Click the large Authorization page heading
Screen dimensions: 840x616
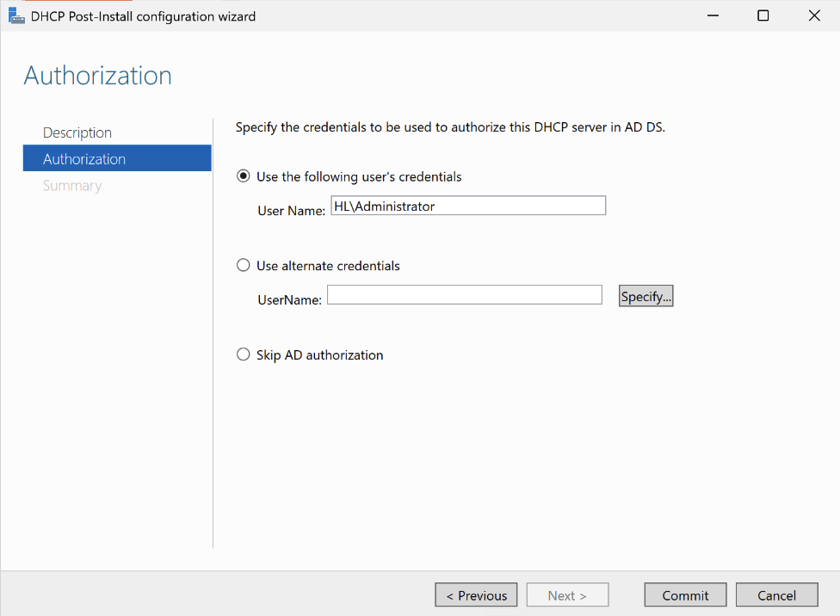pyautogui.click(x=98, y=76)
